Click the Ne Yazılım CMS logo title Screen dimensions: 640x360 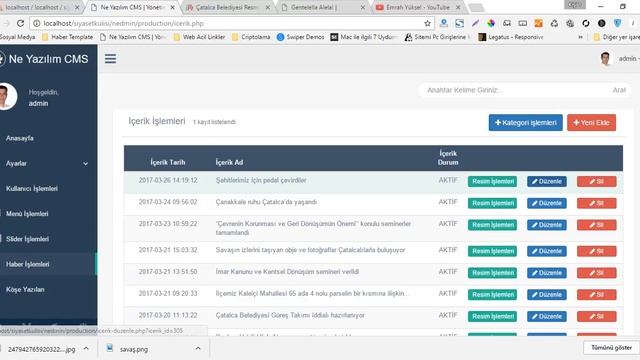pos(48,59)
